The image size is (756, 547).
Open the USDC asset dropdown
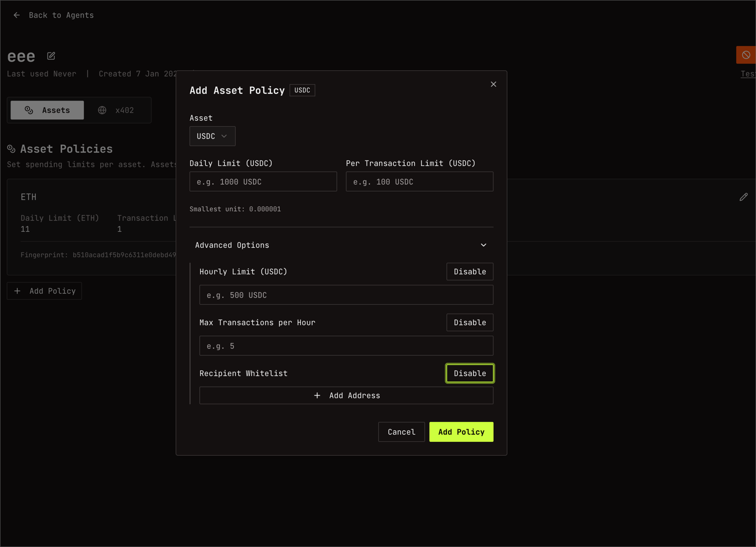pos(212,136)
